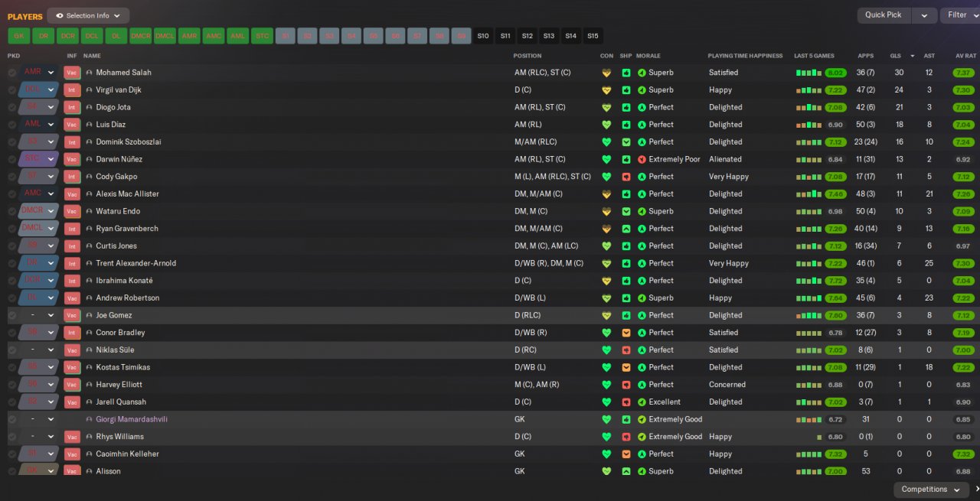Click Harvey Elliott's condition heart icon

click(x=606, y=385)
